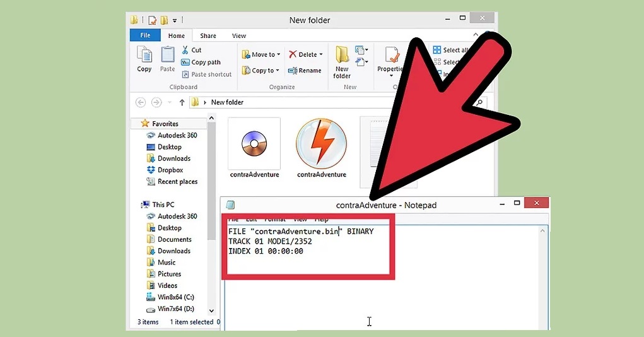The width and height of the screenshot is (644, 337).
Task: Click navigation pane scroll down arrow
Action: [x=211, y=311]
